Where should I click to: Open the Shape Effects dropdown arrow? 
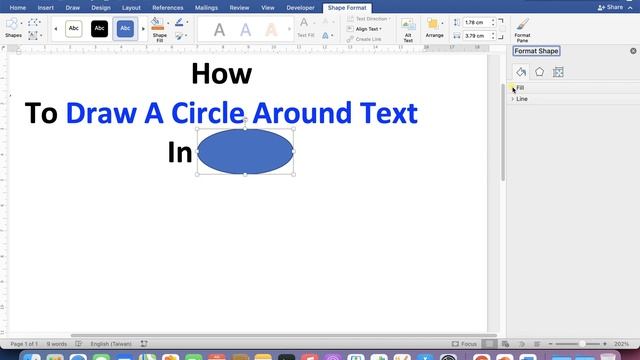point(186,36)
